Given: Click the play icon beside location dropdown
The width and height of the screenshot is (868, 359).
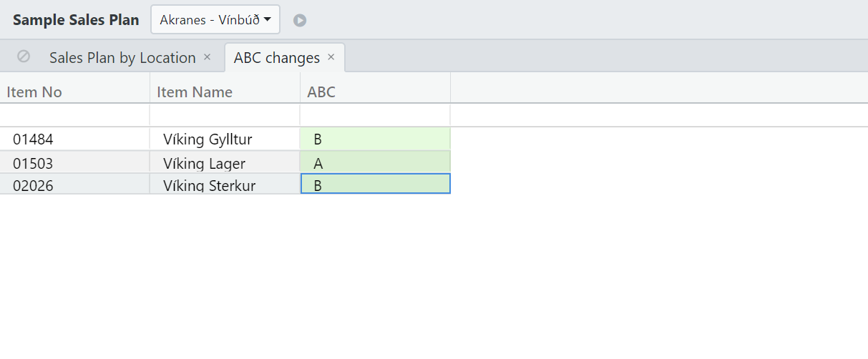Looking at the screenshot, I should [300, 20].
